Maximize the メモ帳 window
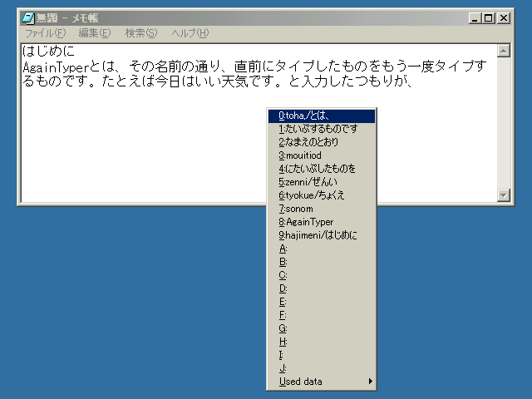 (488, 18)
